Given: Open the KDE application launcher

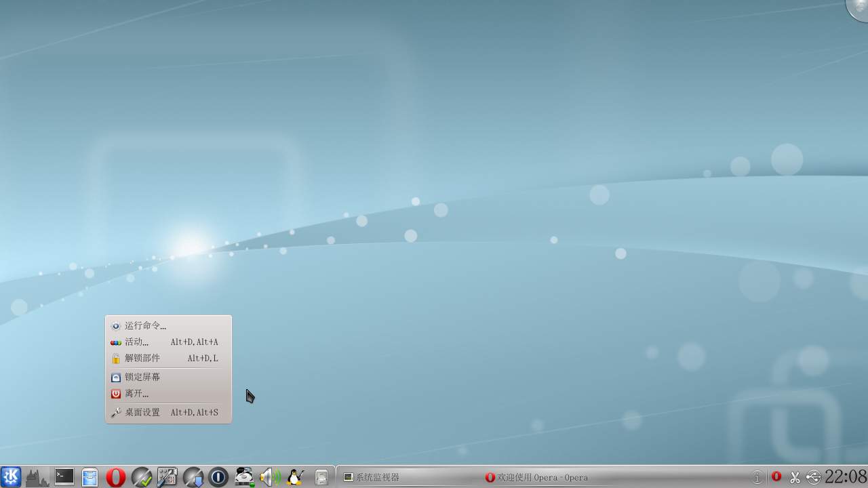Looking at the screenshot, I should 11,477.
